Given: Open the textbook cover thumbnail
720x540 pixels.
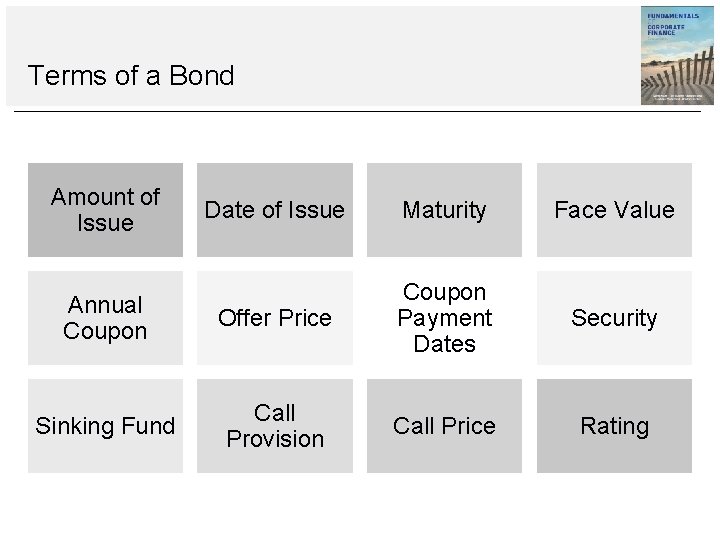Looking at the screenshot, I should coord(677,56).
